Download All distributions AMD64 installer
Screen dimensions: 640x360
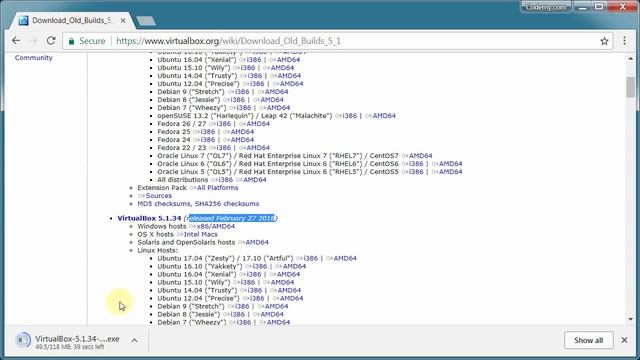pos(254,180)
